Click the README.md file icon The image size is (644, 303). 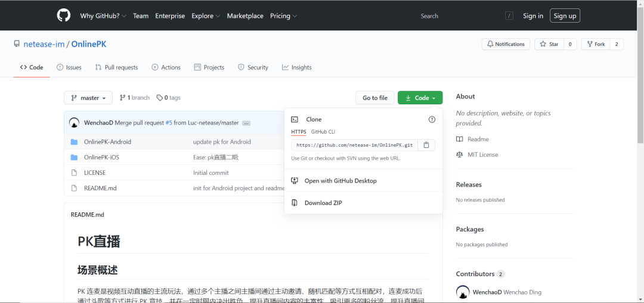pyautogui.click(x=74, y=188)
